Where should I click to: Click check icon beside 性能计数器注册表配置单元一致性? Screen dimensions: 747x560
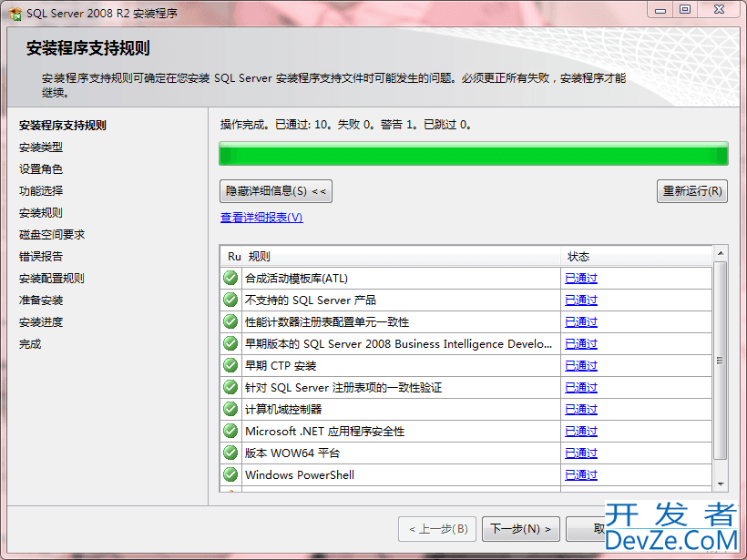[x=230, y=322]
